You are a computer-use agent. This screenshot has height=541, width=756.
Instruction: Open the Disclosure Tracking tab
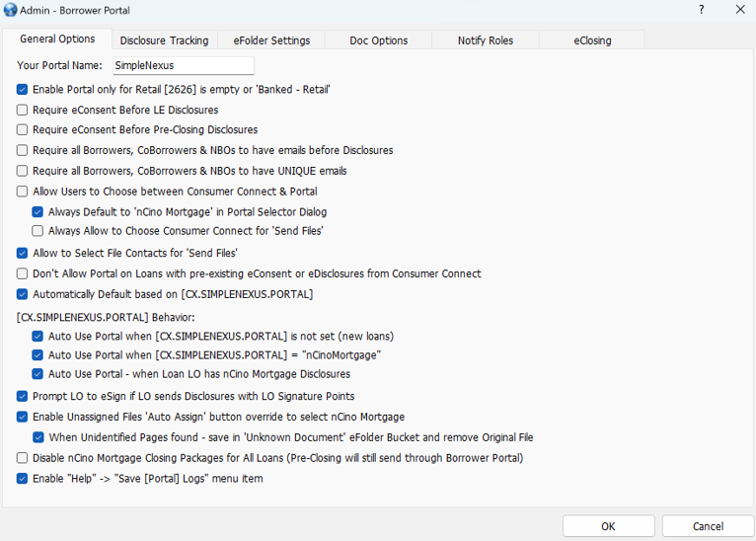point(165,40)
